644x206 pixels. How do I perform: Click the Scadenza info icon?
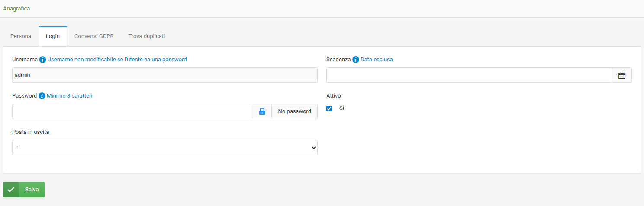point(356,60)
